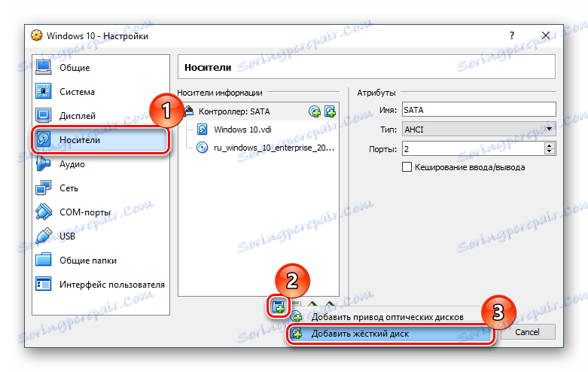Select the Windows 10.vdi disk
Image resolution: width=588 pixels, height=372 pixels.
point(242,130)
